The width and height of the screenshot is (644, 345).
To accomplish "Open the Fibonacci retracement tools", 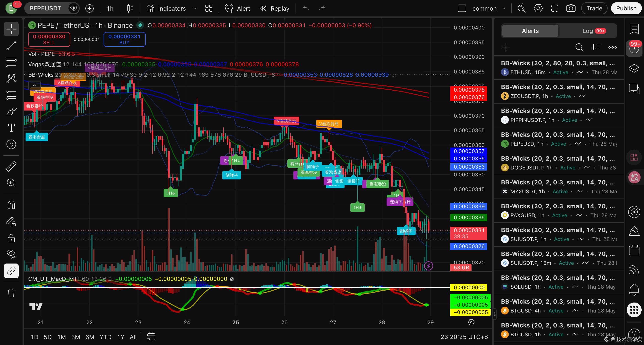I will 11,62.
